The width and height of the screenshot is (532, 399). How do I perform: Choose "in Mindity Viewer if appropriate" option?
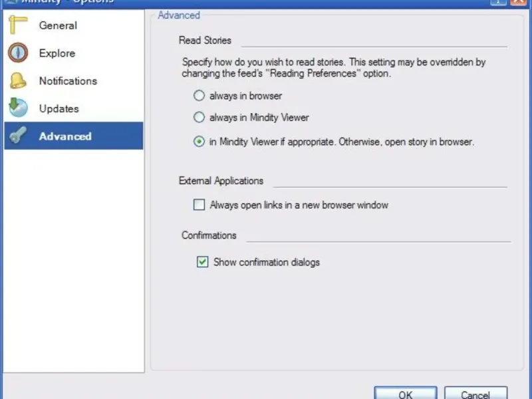[x=199, y=142]
